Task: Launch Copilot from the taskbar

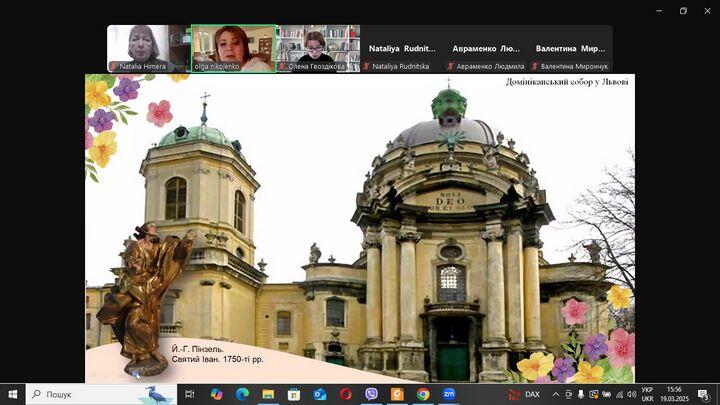Action: point(216,394)
